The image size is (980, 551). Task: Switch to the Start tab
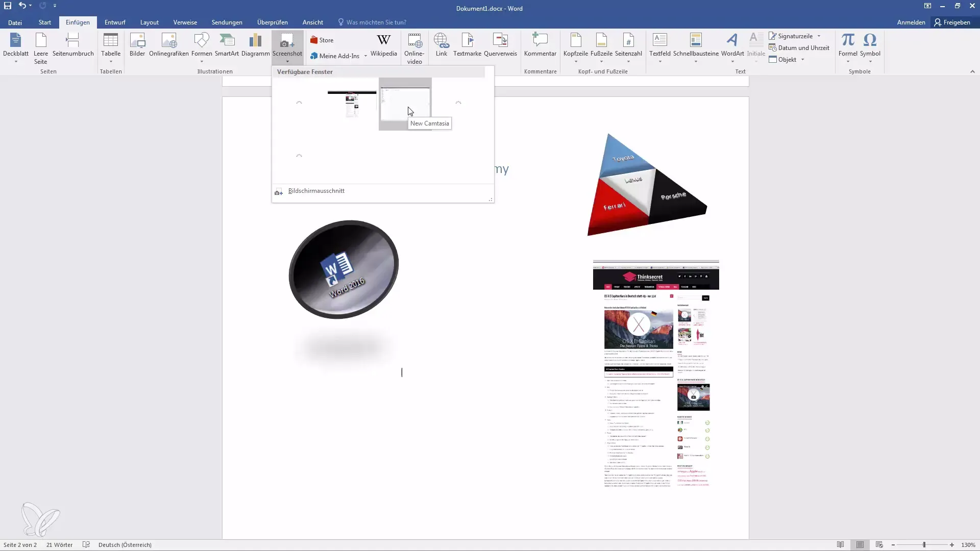pos(45,22)
